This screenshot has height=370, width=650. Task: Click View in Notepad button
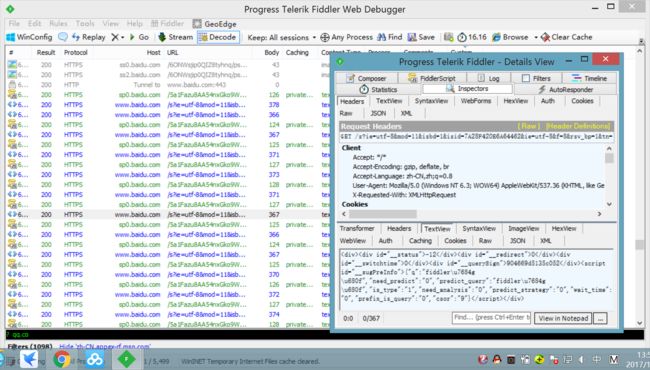(563, 318)
